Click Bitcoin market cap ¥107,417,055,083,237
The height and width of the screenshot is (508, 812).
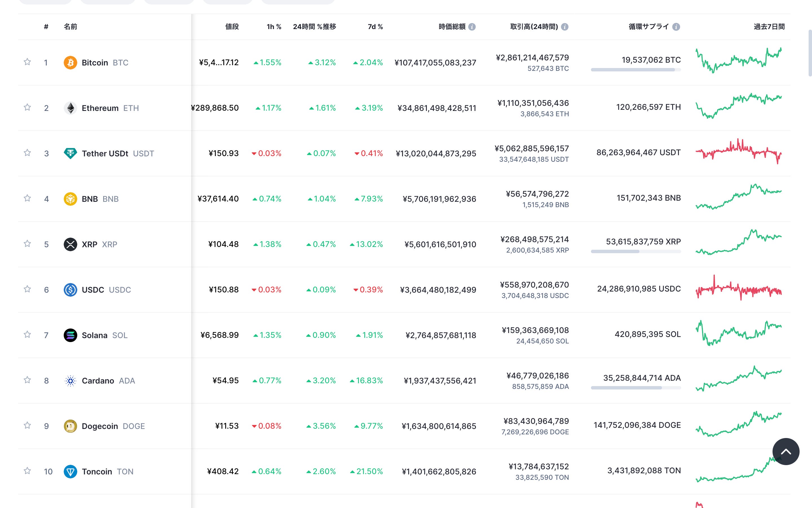pos(435,62)
